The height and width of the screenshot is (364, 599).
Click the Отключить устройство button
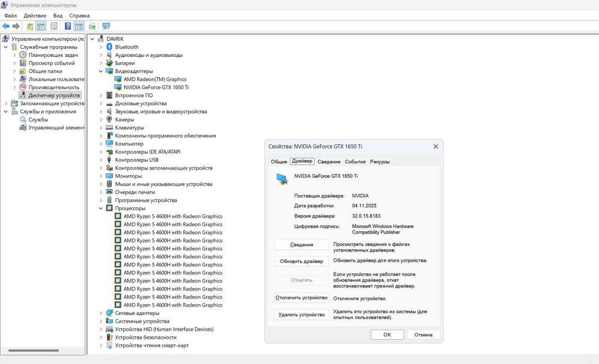[x=301, y=298]
